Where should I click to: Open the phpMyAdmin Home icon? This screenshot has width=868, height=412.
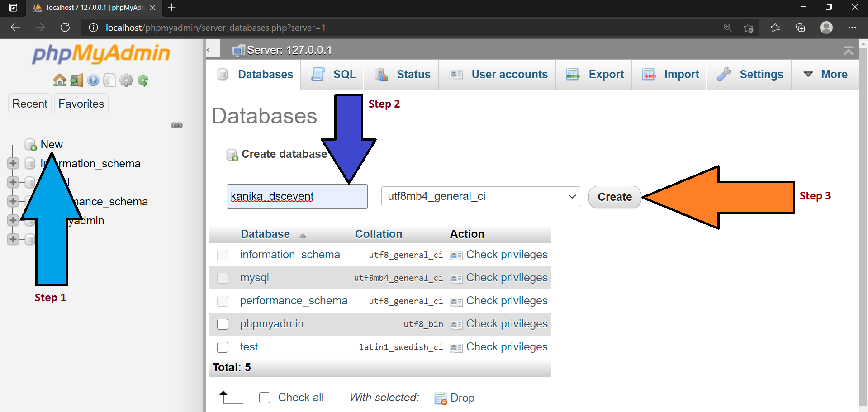[x=60, y=81]
